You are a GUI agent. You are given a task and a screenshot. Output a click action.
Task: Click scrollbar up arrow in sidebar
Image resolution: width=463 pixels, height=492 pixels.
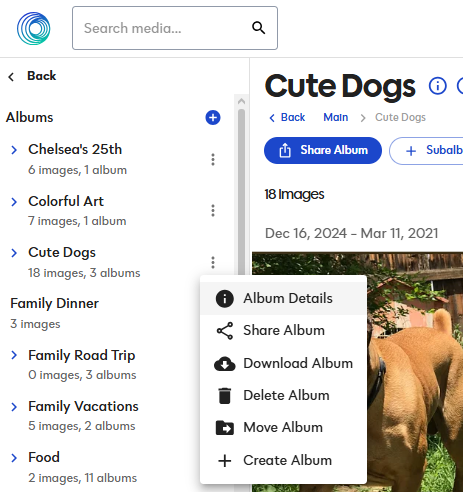coord(242,101)
